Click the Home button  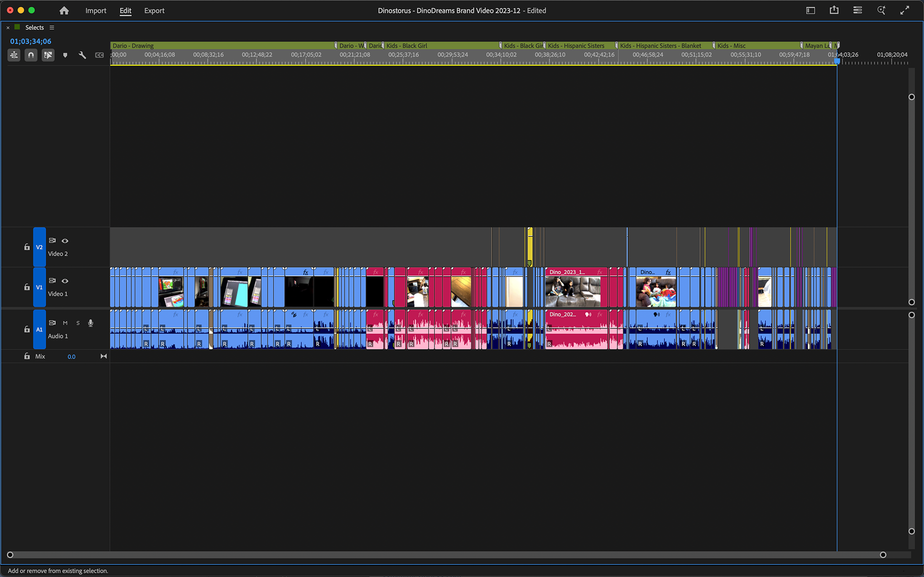pyautogui.click(x=64, y=11)
